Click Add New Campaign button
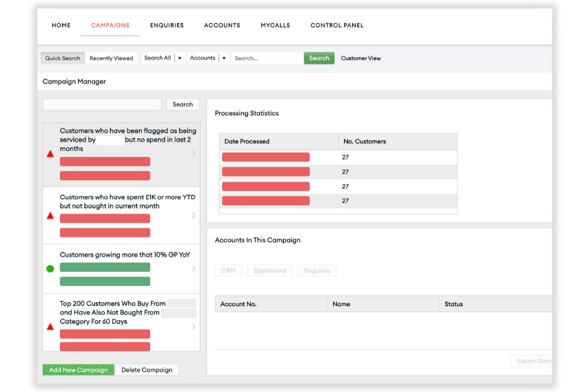This screenshot has width=588, height=392. (x=78, y=370)
